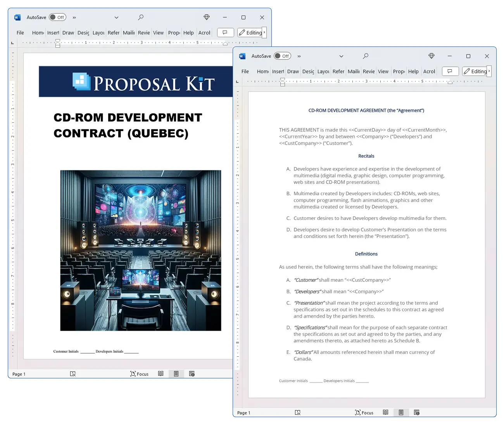504x426 pixels.
Task: Open the File menu in the front window
Action: (245, 72)
